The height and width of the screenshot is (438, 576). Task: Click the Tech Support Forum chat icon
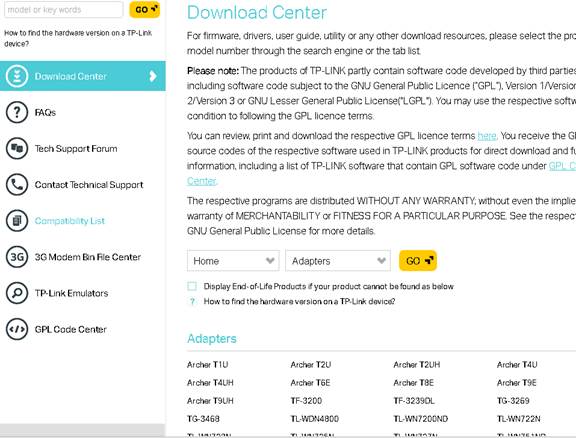tap(17, 148)
